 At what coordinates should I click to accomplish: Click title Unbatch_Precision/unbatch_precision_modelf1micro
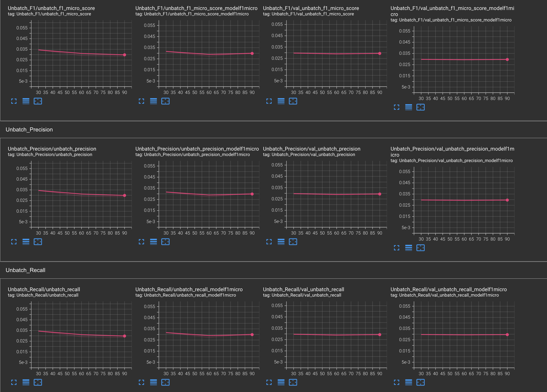pos(197,149)
